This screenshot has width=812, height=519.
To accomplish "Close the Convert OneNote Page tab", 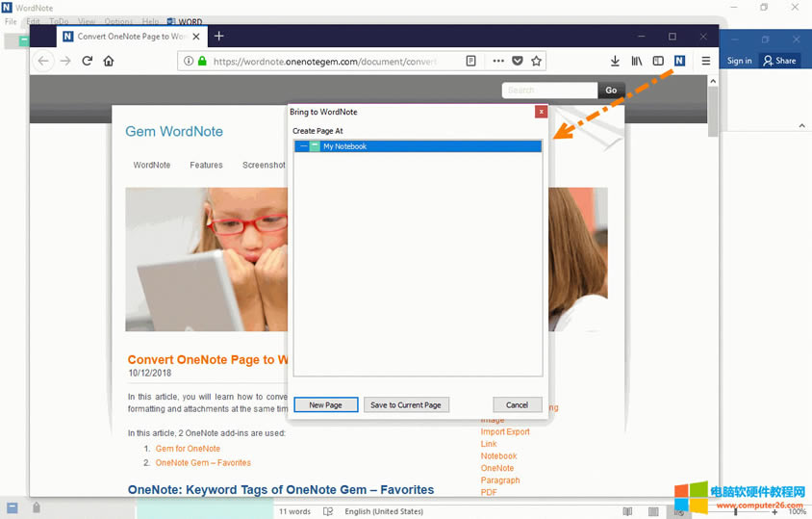I will (x=196, y=37).
